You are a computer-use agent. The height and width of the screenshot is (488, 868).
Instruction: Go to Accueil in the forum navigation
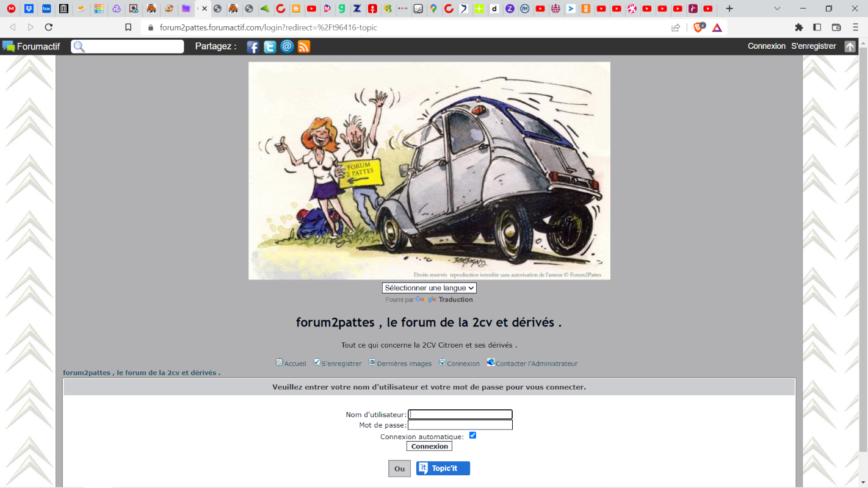(295, 364)
